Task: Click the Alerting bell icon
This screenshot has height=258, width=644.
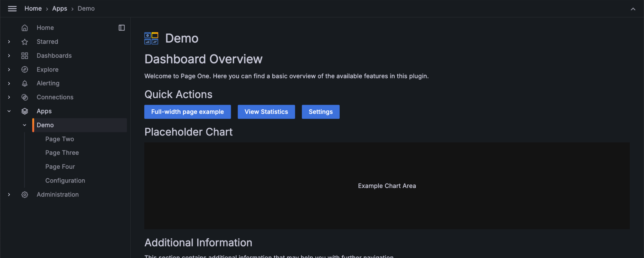Action: [25, 83]
